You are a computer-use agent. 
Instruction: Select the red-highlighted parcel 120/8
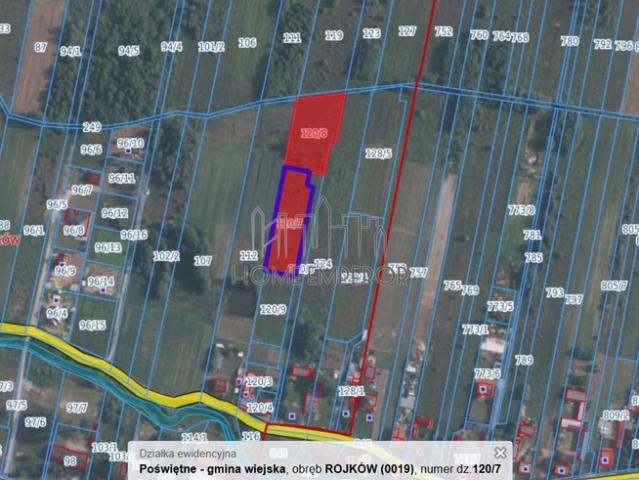314,133
